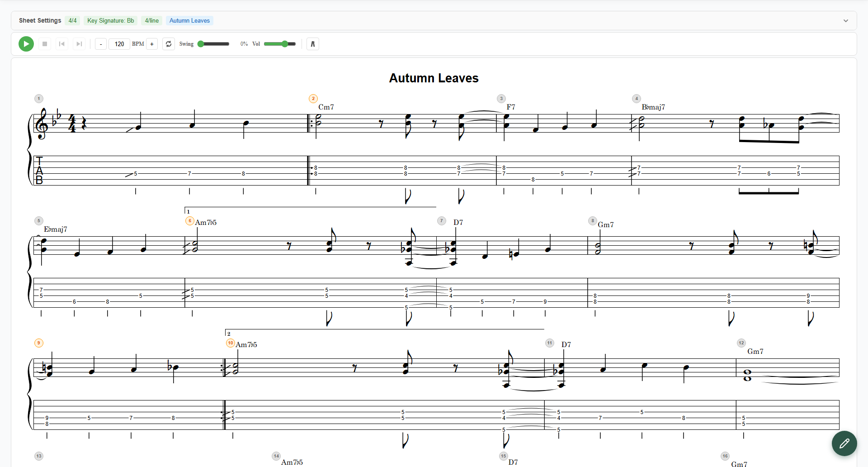Select measure number 2 marker
The image size is (868, 467).
pyautogui.click(x=313, y=99)
